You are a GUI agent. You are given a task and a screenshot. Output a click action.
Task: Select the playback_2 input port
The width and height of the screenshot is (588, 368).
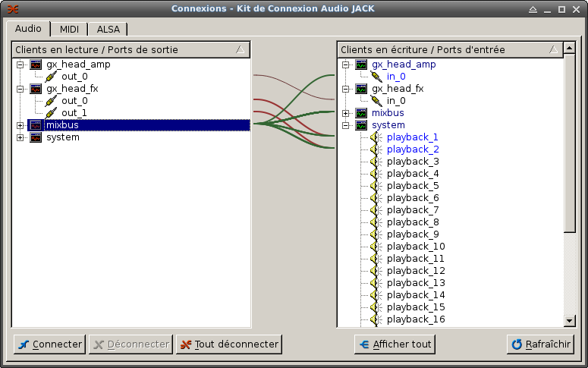413,149
